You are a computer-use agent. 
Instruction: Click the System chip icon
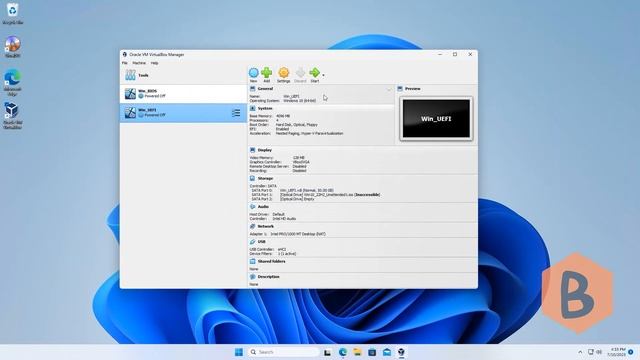click(252, 108)
